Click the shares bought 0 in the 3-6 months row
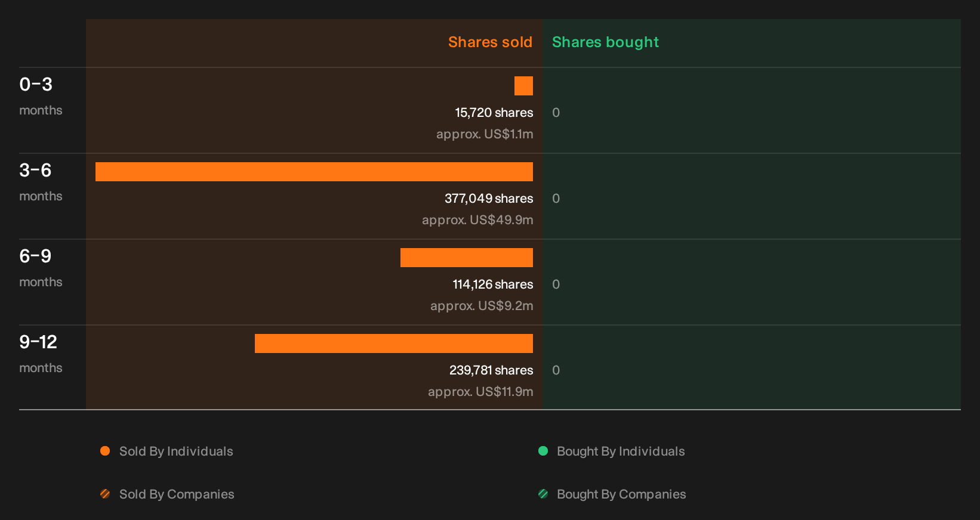Viewport: 980px width, 520px height. [556, 199]
